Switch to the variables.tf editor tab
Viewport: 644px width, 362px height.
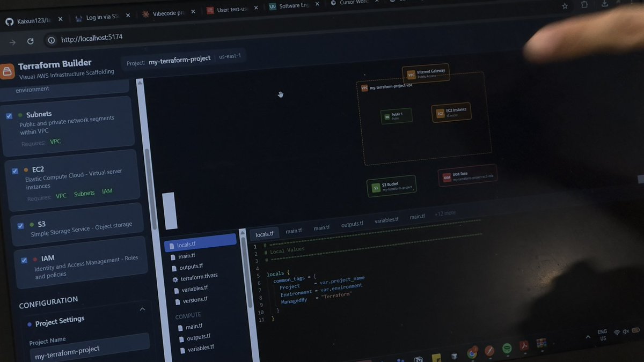click(386, 220)
